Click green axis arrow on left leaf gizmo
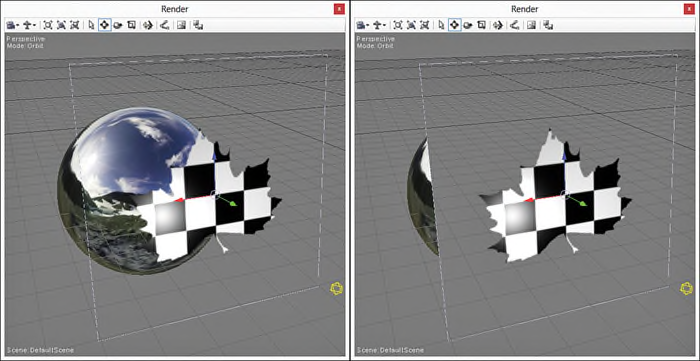 click(232, 203)
